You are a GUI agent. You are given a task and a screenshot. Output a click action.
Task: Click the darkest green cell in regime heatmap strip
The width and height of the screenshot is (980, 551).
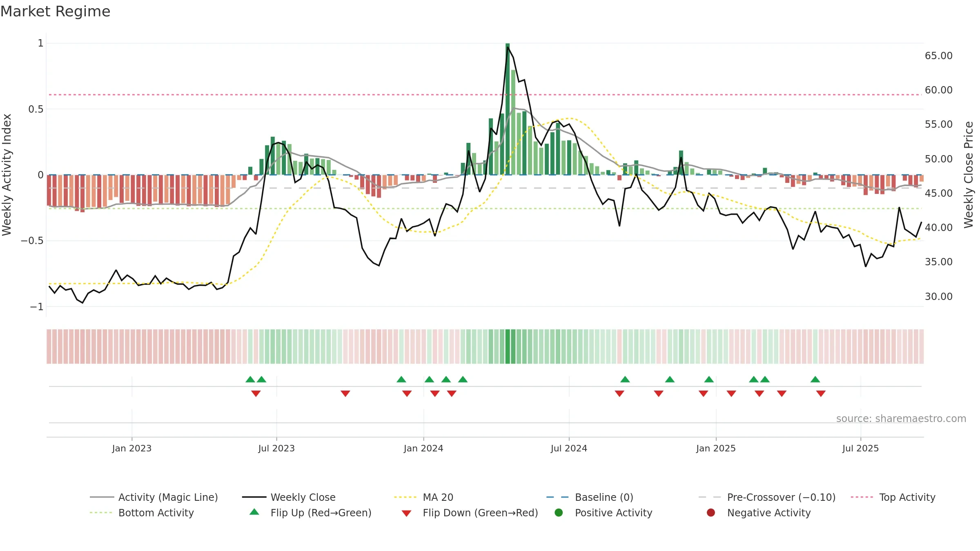tap(508, 347)
